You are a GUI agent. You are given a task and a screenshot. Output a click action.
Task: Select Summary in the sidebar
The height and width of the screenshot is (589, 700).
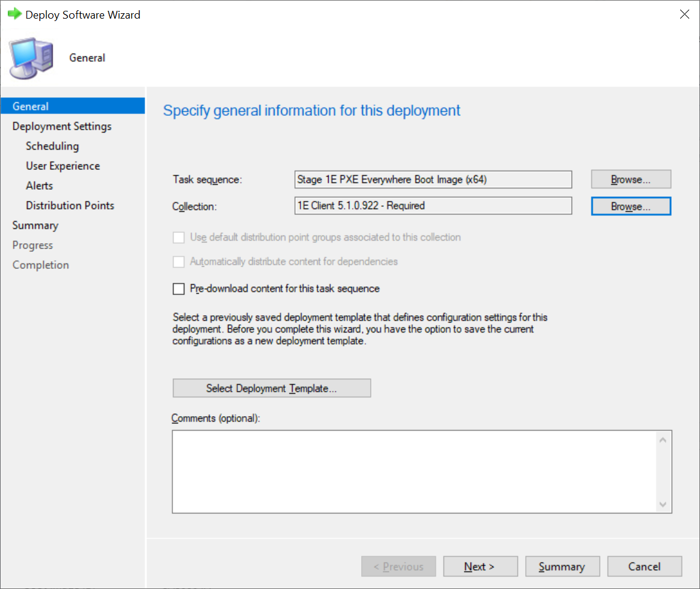tap(35, 225)
